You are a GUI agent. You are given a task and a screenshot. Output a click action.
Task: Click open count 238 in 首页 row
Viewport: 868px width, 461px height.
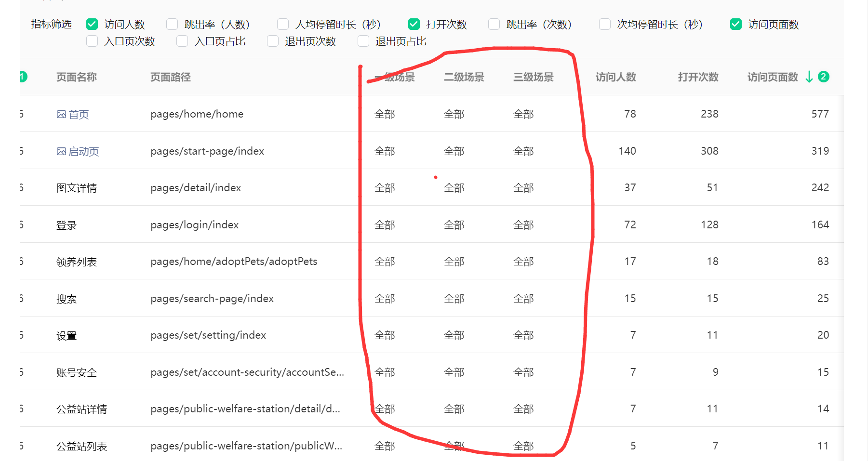(x=709, y=114)
